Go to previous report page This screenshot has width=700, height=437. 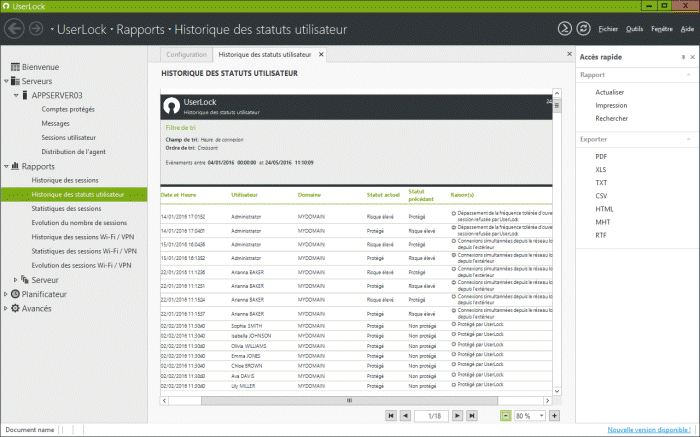pos(405,416)
